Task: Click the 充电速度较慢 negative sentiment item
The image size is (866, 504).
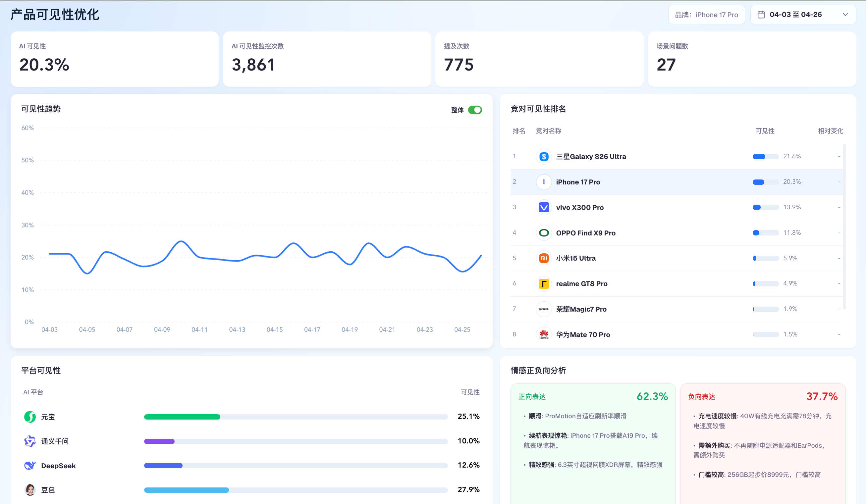Action: pyautogui.click(x=763, y=421)
